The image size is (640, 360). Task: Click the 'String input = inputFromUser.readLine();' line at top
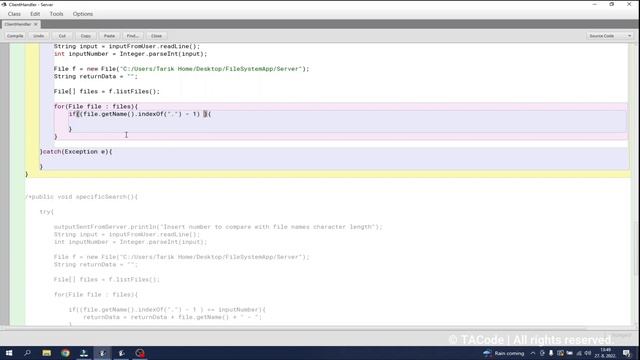[x=127, y=47]
